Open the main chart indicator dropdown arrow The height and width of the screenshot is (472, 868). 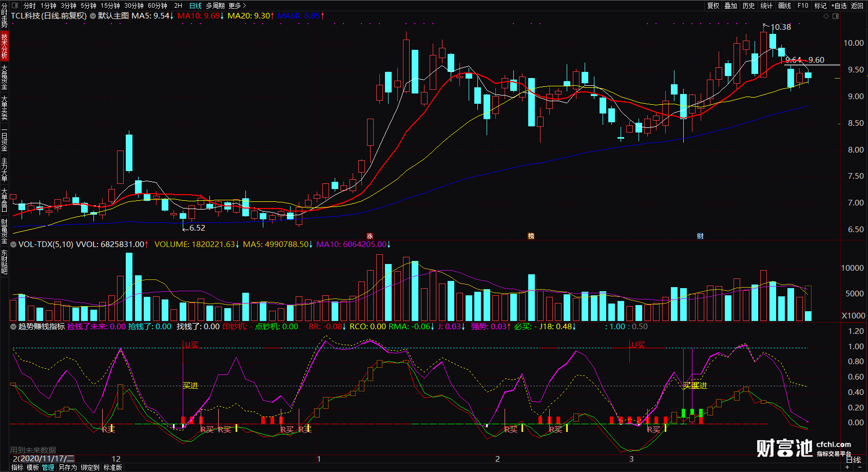[x=93, y=16]
